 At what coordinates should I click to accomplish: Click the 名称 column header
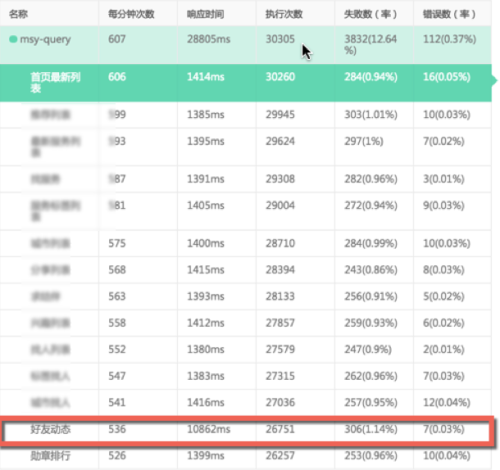[x=18, y=14]
